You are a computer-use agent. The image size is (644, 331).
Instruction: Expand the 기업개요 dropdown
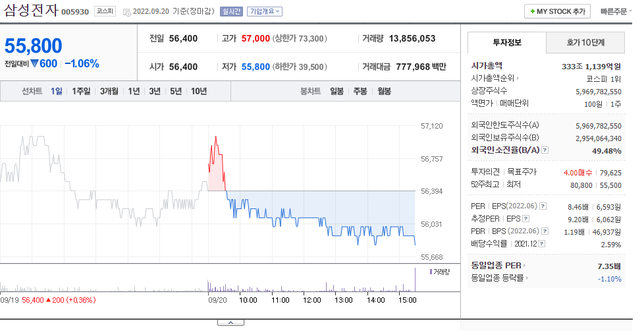tap(265, 11)
